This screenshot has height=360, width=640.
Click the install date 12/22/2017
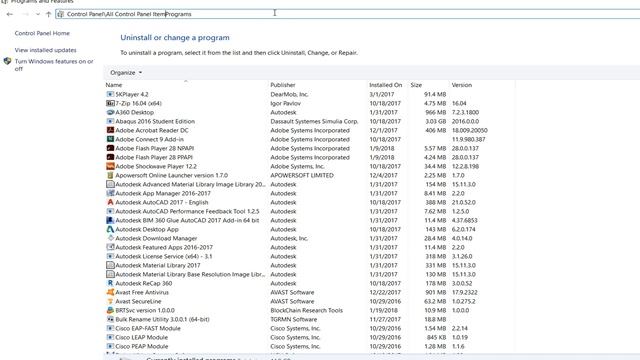[x=385, y=292]
